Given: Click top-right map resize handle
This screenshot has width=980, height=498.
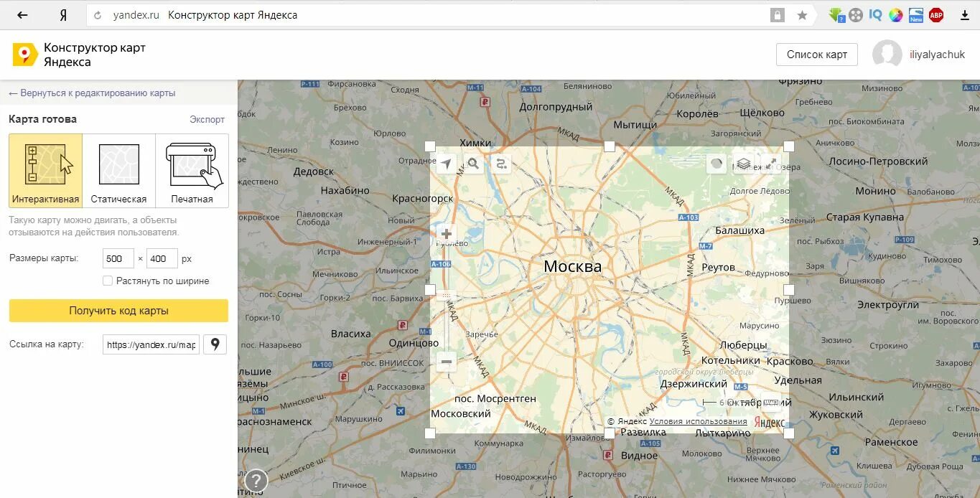Looking at the screenshot, I should [789, 146].
